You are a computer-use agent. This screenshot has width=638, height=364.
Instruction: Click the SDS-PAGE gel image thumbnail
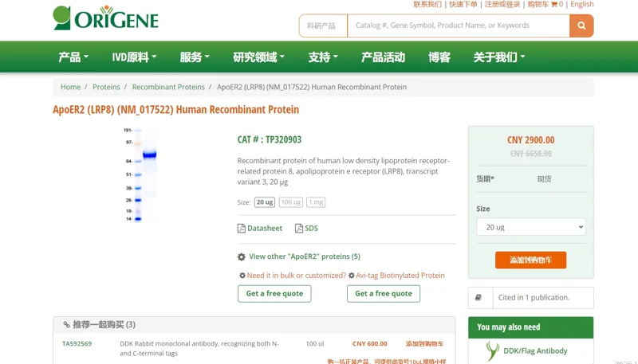(x=140, y=174)
